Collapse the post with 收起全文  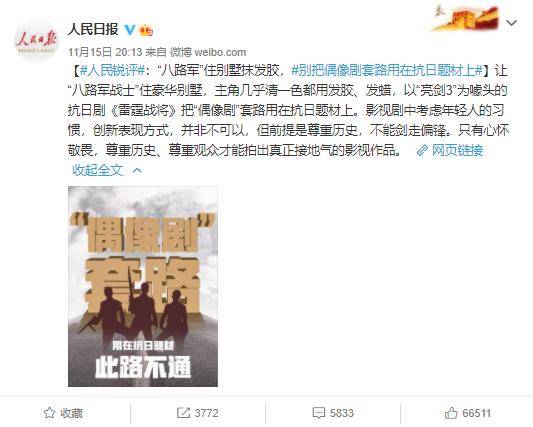coord(97,170)
